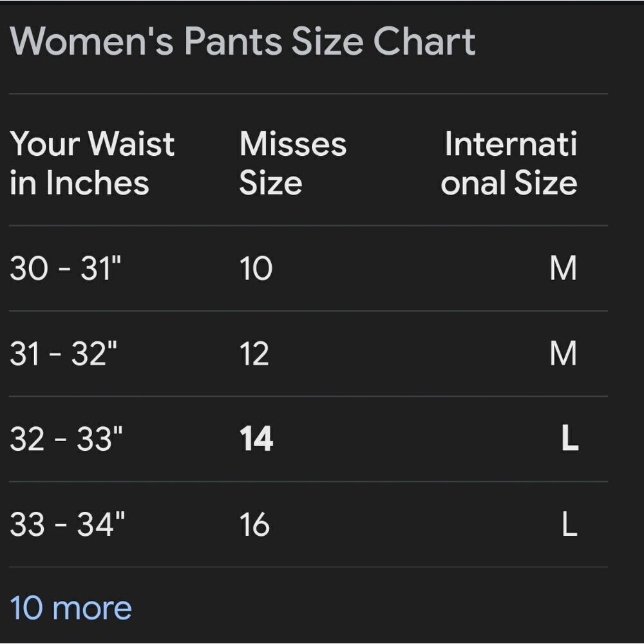
Task: Expand the list via '10 more' link
Action: [71, 609]
